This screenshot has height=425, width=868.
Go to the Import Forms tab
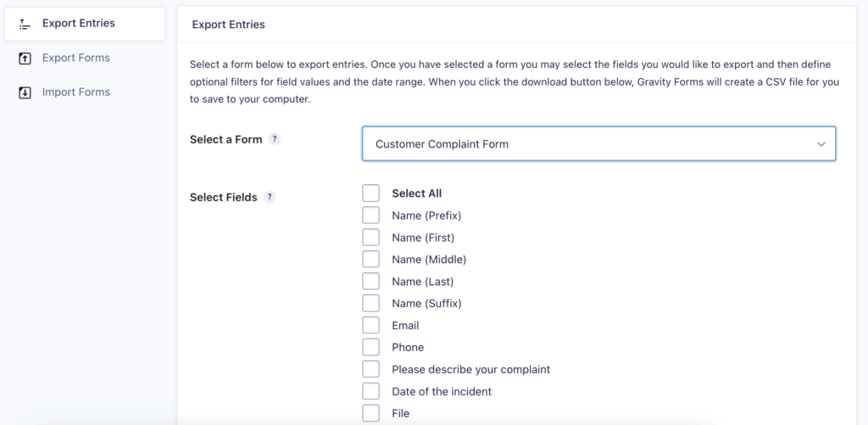(76, 92)
